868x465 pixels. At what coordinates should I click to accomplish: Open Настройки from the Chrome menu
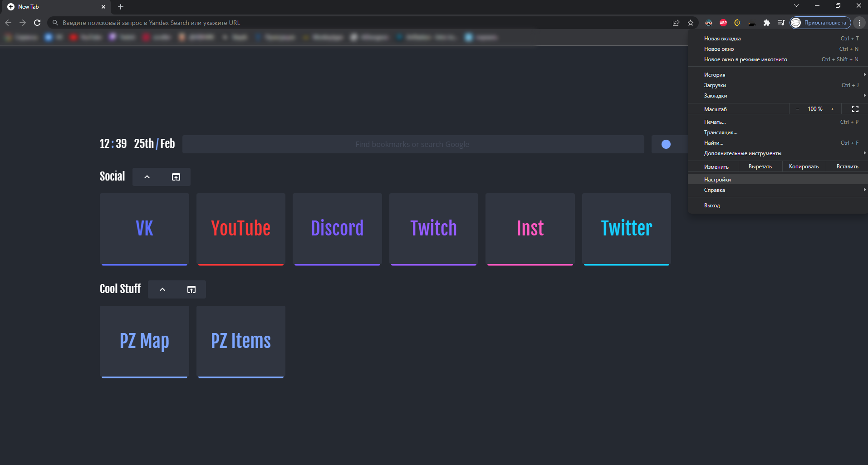(778, 180)
